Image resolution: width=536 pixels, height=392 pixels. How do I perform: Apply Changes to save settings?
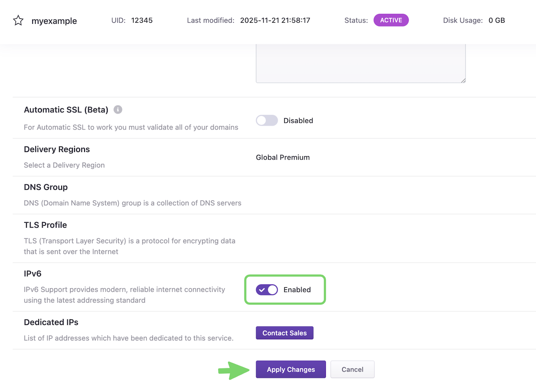(x=291, y=369)
